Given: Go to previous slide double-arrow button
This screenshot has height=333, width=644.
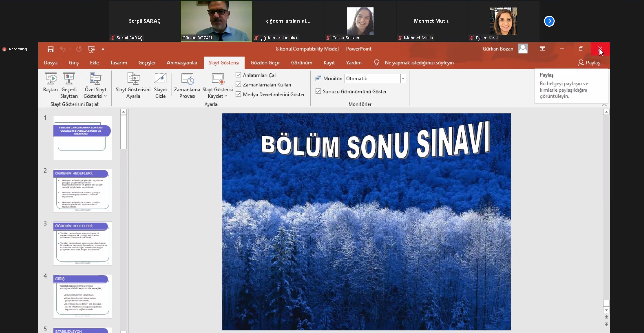Looking at the screenshot, I should [x=606, y=317].
